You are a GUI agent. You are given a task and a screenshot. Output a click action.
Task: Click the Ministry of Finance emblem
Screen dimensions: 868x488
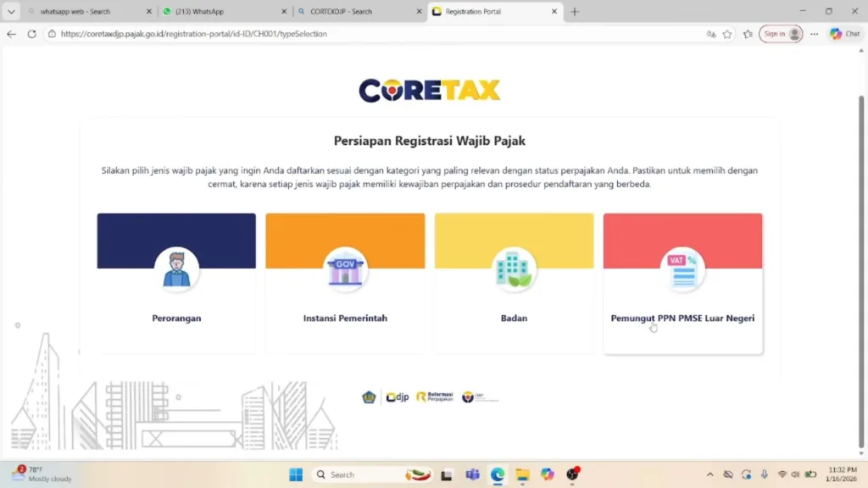click(369, 396)
